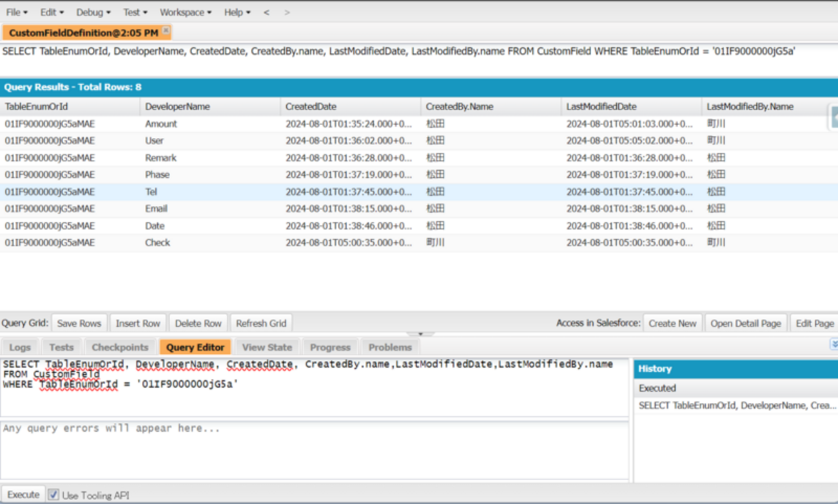Image resolution: width=838 pixels, height=504 pixels.
Task: Open the File menu dropdown
Action: 17,12
